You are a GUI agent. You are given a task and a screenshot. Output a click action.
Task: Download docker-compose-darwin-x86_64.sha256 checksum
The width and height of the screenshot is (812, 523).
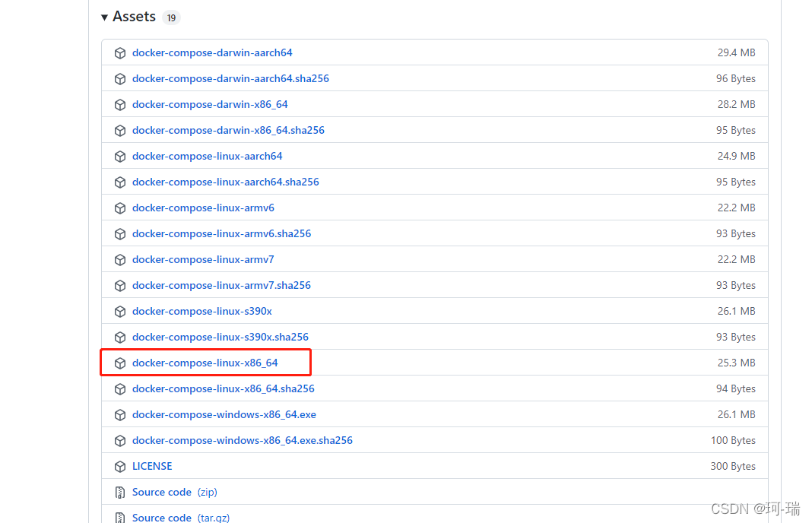pyautogui.click(x=228, y=130)
